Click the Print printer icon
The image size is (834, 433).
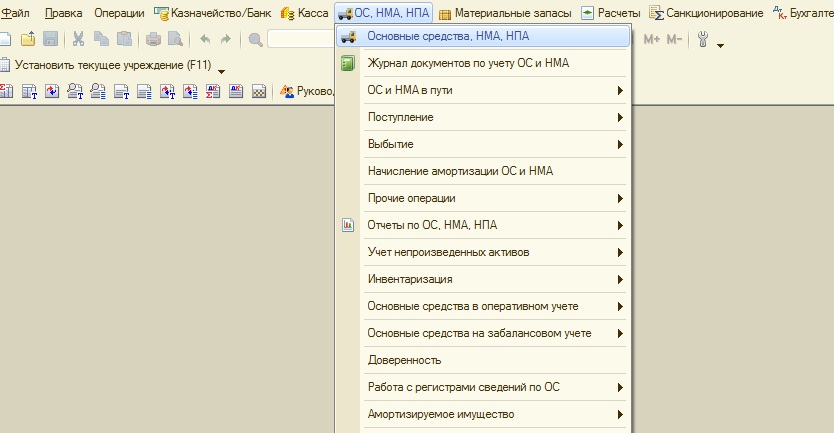pos(153,40)
